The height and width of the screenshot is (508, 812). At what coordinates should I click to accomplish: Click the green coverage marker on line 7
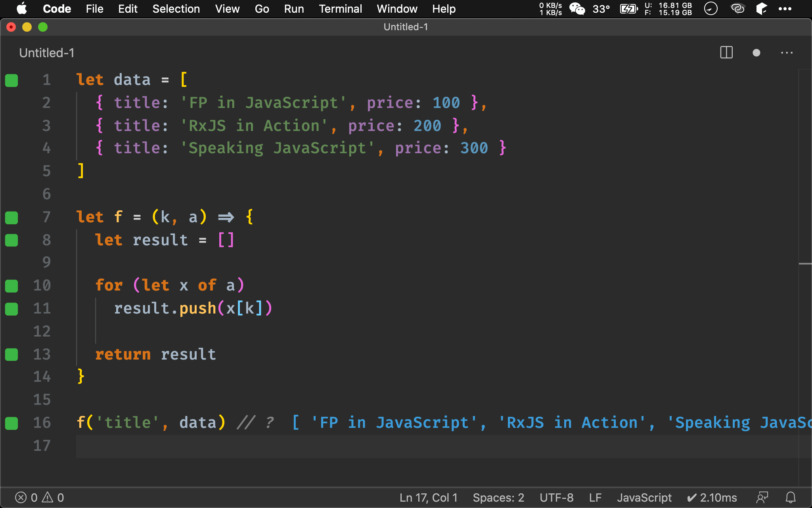click(x=11, y=217)
